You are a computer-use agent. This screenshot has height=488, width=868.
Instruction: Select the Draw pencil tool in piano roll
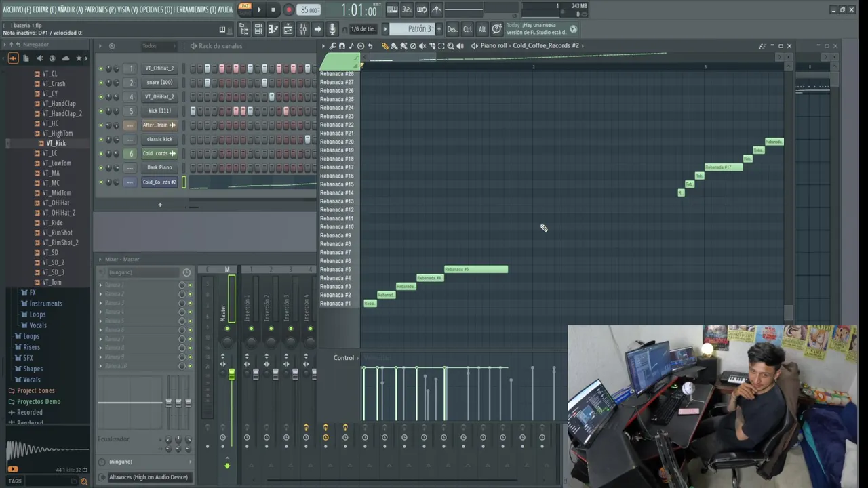[x=384, y=46]
